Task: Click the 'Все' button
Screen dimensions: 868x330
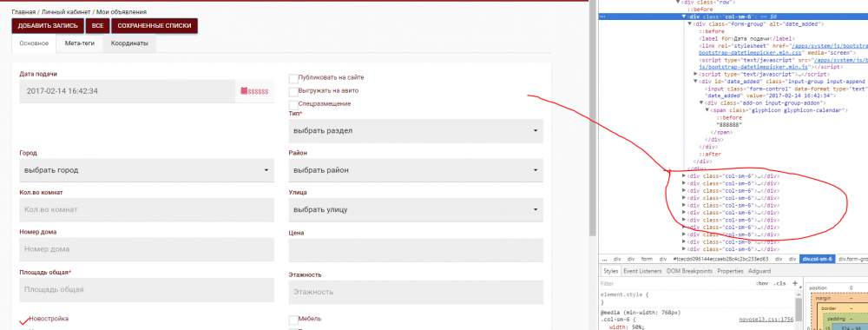Action: coord(97,26)
